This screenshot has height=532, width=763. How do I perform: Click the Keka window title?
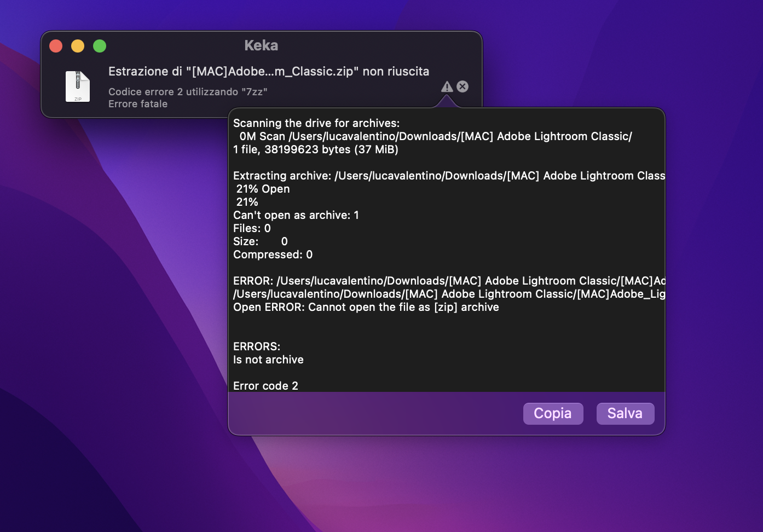tap(261, 45)
